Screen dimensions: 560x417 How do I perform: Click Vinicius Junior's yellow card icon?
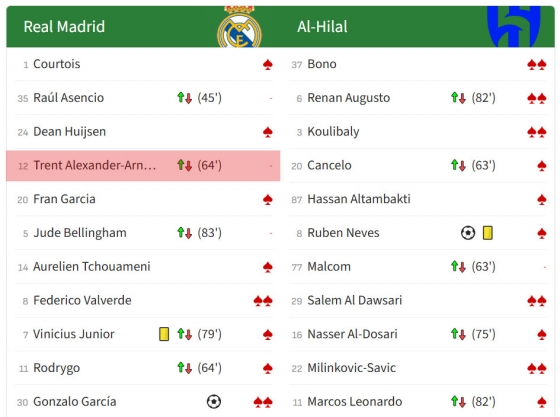pyautogui.click(x=164, y=334)
